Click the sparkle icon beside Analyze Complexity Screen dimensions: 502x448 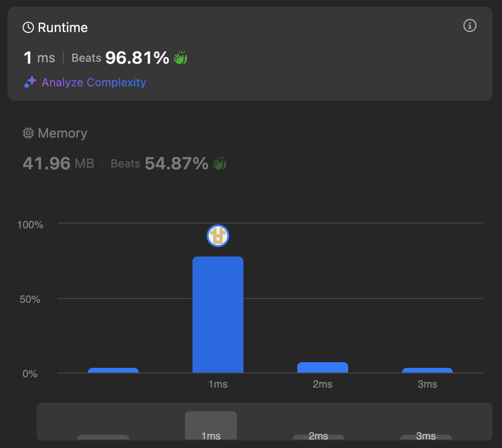[30, 82]
